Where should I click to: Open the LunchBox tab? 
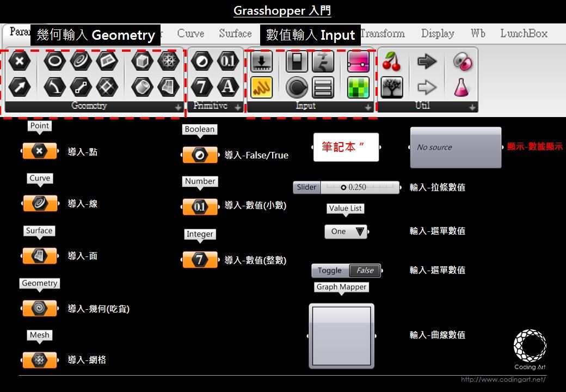524,34
